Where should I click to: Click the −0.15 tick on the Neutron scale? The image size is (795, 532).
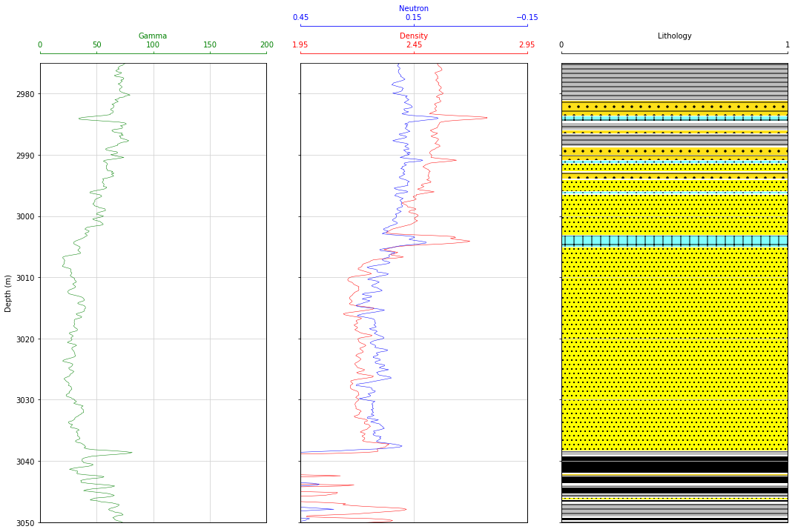527,17
